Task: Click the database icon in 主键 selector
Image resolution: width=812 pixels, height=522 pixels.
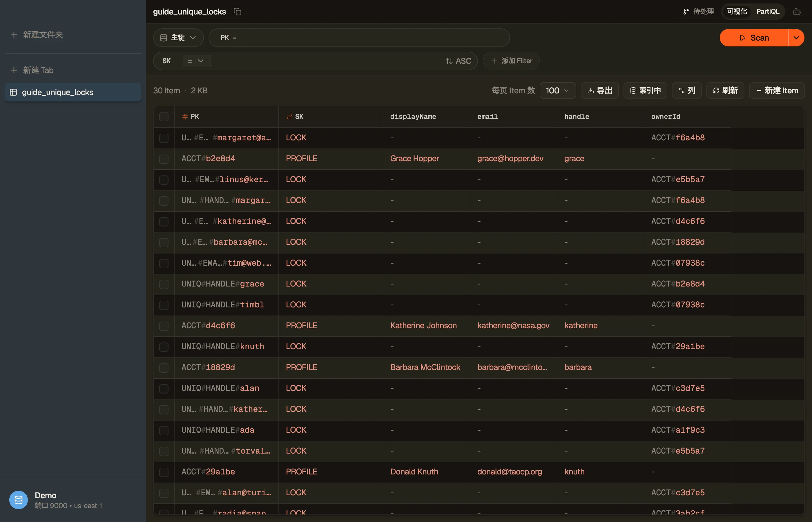Action: click(163, 38)
